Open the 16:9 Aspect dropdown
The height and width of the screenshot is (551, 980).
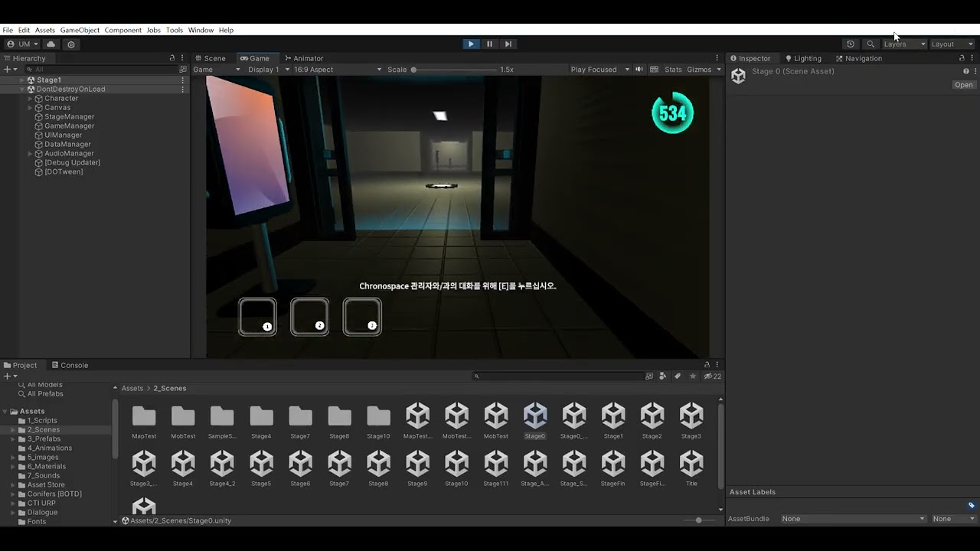pos(337,70)
